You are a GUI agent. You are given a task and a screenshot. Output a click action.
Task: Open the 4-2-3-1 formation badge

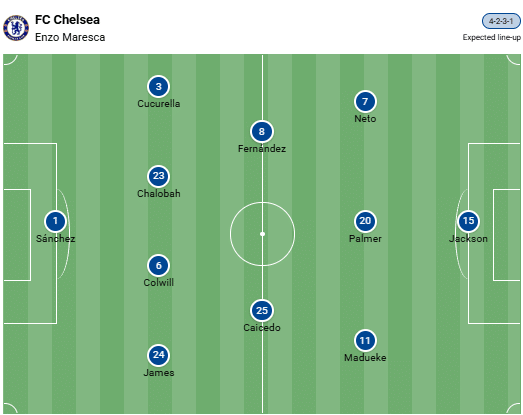[x=501, y=21]
